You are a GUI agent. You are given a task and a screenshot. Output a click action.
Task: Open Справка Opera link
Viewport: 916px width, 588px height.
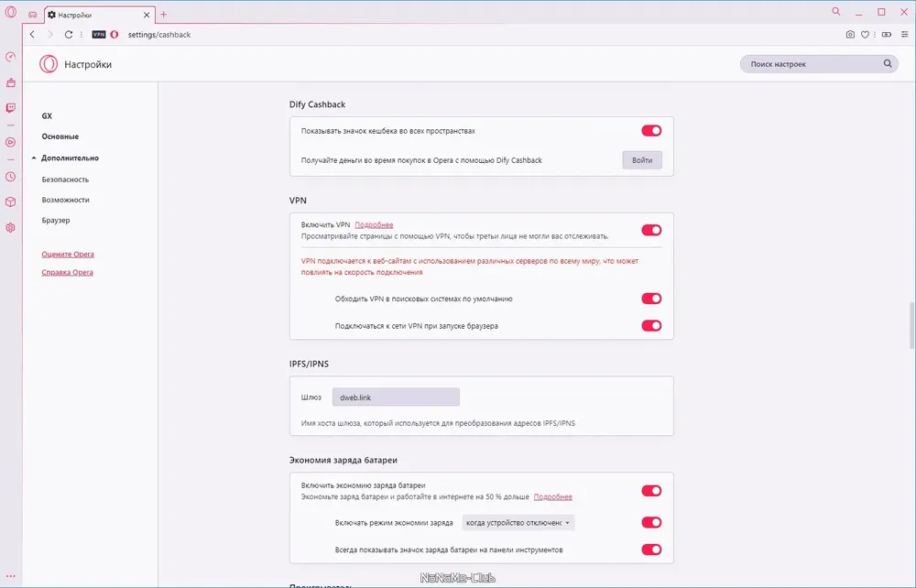pyautogui.click(x=67, y=272)
